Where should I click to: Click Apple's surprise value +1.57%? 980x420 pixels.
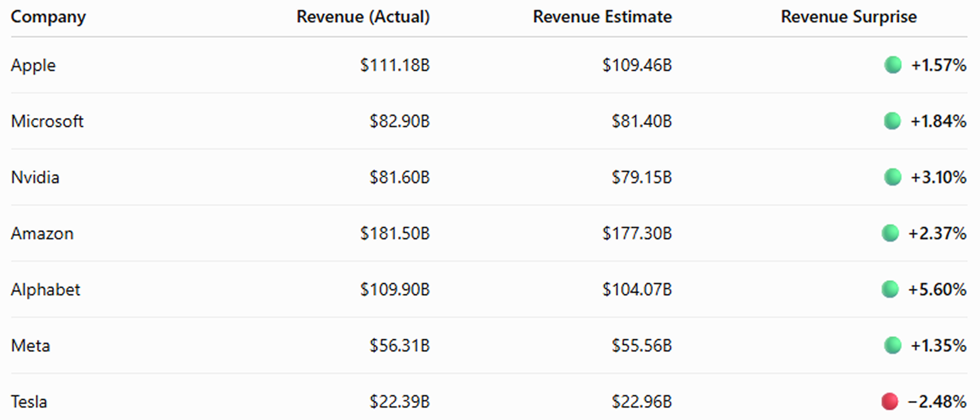tap(939, 65)
